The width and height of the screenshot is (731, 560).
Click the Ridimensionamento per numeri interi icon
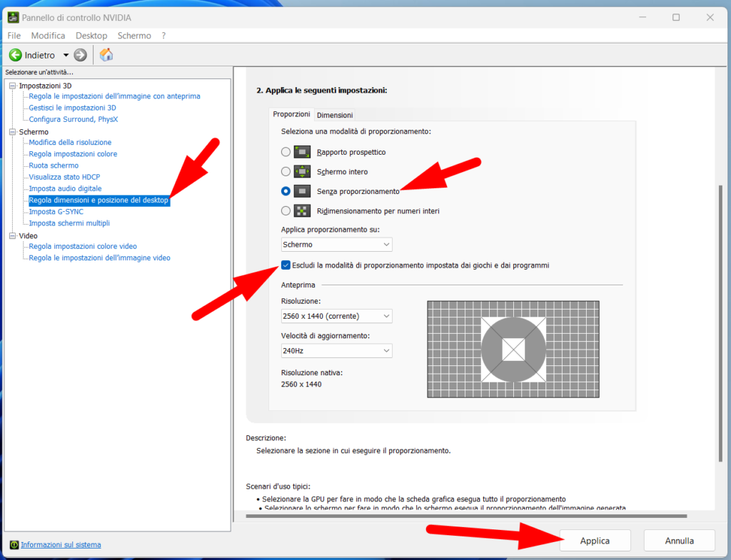tap(302, 211)
